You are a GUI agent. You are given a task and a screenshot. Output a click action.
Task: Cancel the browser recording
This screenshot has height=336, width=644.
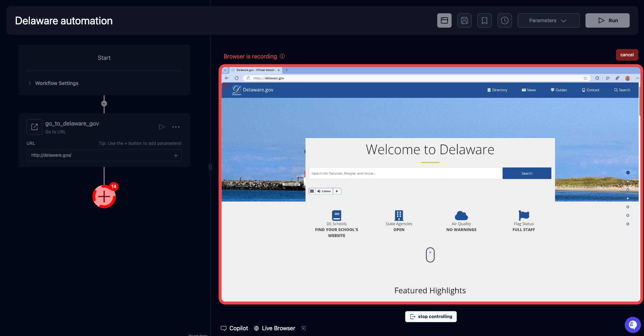coord(627,55)
